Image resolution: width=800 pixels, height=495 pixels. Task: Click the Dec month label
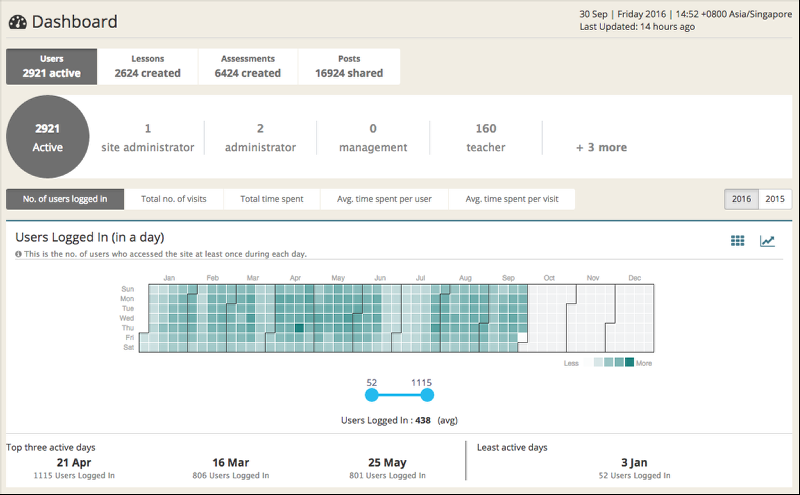coord(634,278)
